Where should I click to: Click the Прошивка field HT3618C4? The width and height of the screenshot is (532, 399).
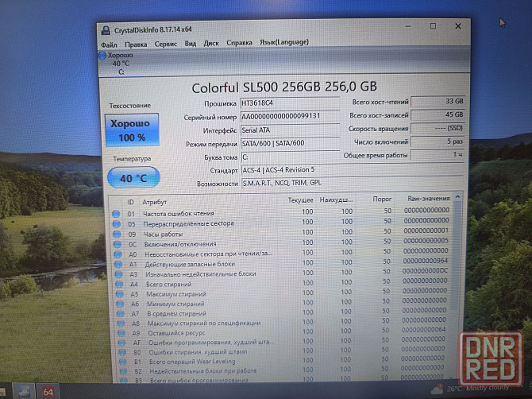click(290, 103)
